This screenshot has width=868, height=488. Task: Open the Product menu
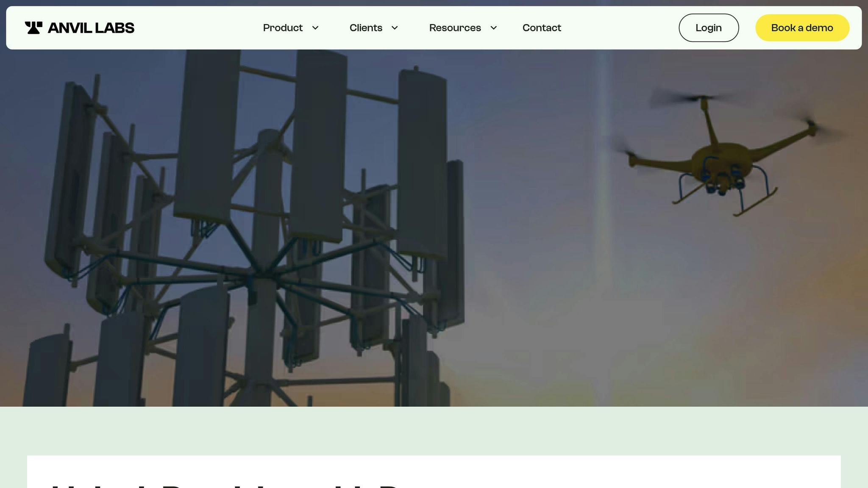pyautogui.click(x=283, y=28)
